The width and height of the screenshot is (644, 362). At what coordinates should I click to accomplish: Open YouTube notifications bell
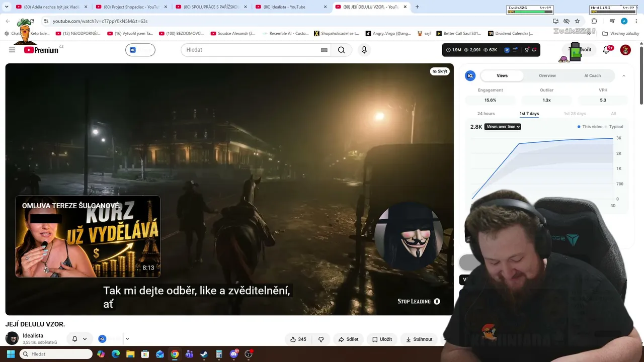607,50
